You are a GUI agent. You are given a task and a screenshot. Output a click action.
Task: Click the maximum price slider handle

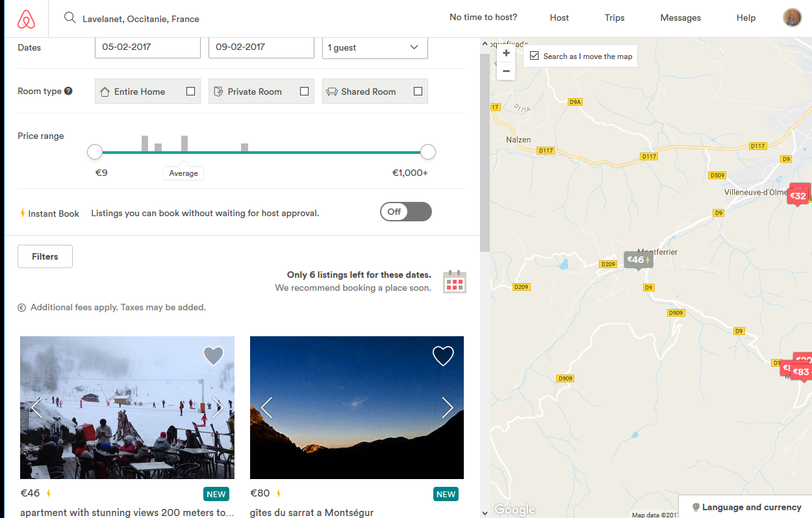[427, 153]
